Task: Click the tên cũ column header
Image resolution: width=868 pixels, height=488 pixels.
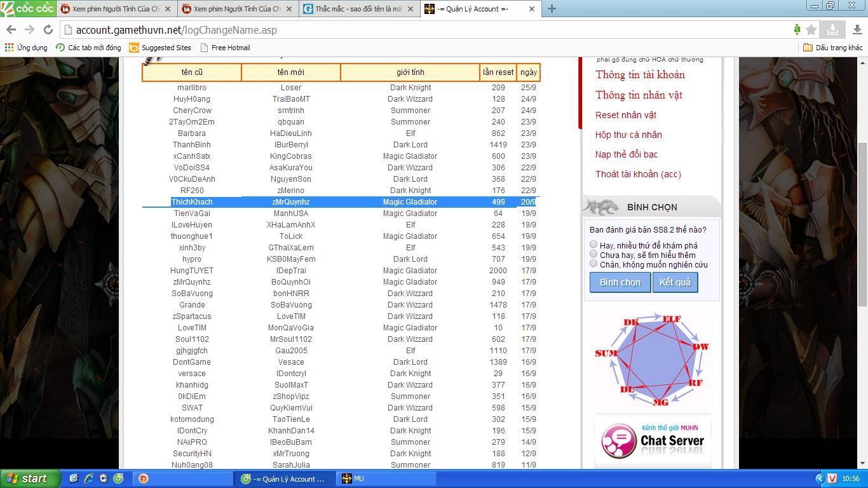Action: click(192, 72)
